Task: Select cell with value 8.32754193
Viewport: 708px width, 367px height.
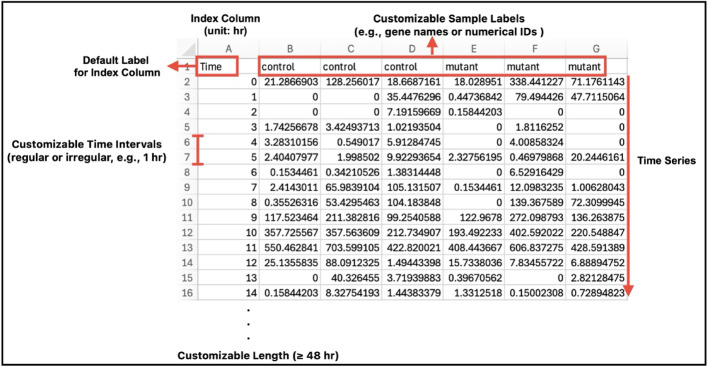Action: [x=351, y=293]
